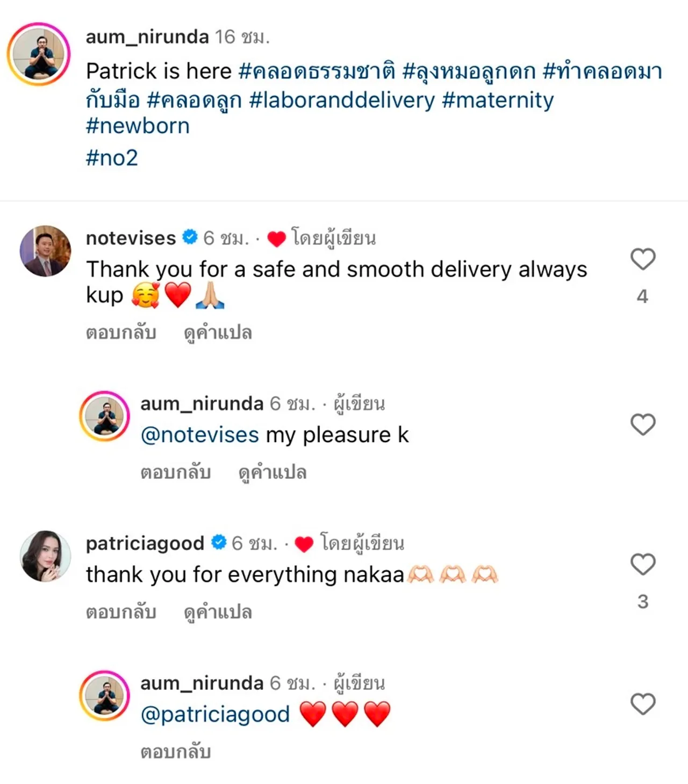Click the #no2 hashtag
Image resolution: width=688 pixels, height=784 pixels.
[112, 158]
